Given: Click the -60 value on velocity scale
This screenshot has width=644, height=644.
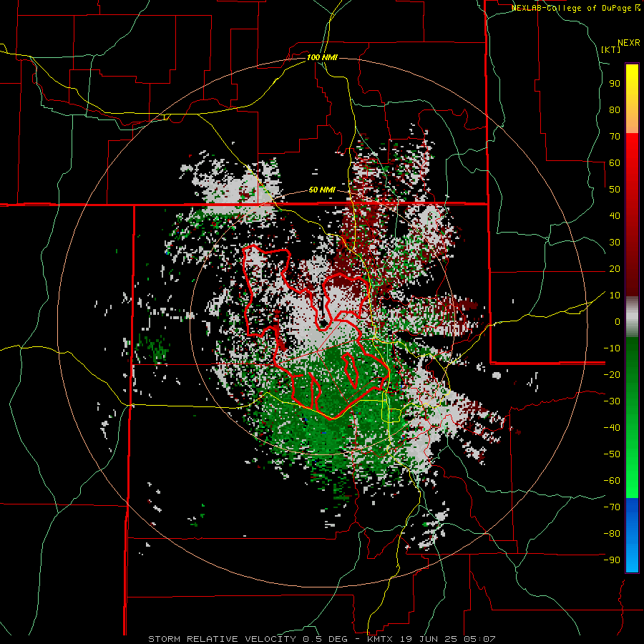Looking at the screenshot, I should pyautogui.click(x=612, y=481).
